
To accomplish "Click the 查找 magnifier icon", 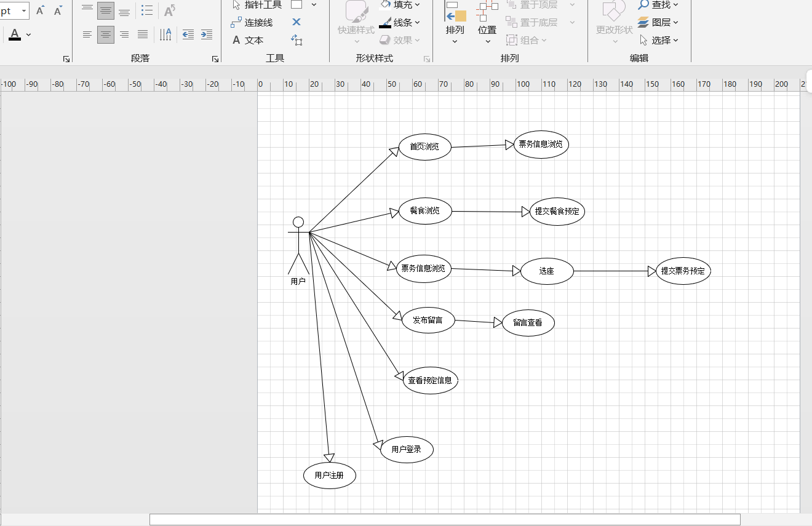I will (643, 4).
